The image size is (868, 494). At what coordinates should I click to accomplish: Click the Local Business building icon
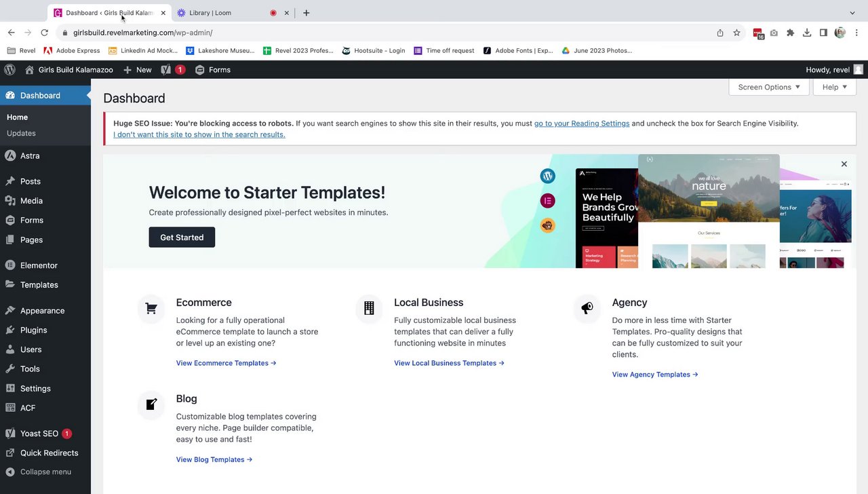[x=369, y=309]
